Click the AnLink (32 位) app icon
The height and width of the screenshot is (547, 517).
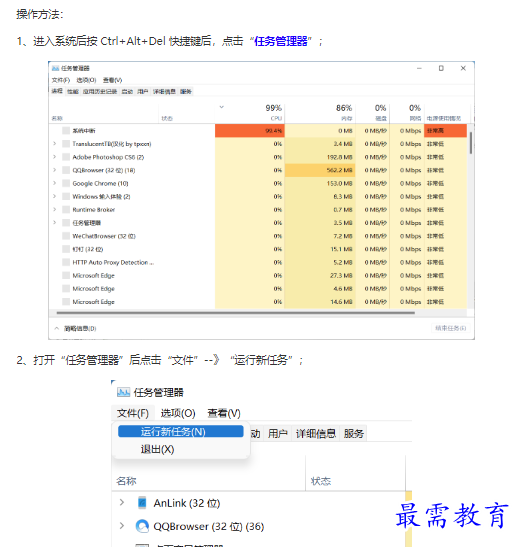(142, 503)
